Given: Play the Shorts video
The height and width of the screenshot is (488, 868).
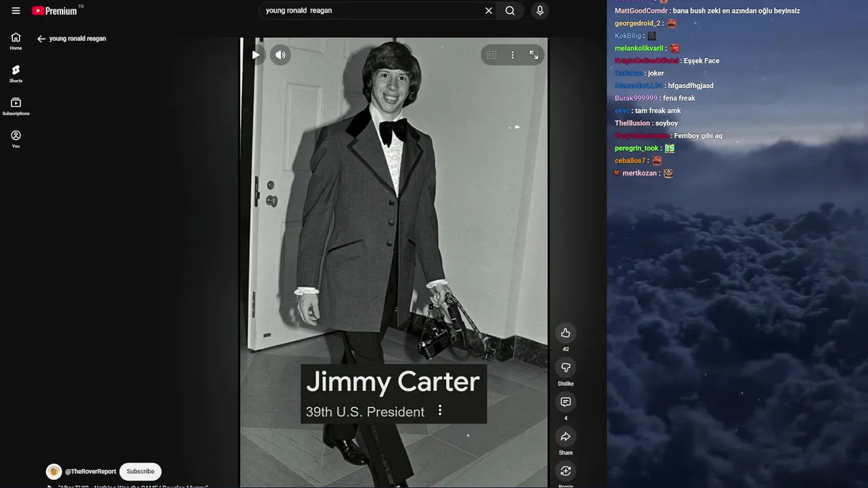Looking at the screenshot, I should [256, 55].
